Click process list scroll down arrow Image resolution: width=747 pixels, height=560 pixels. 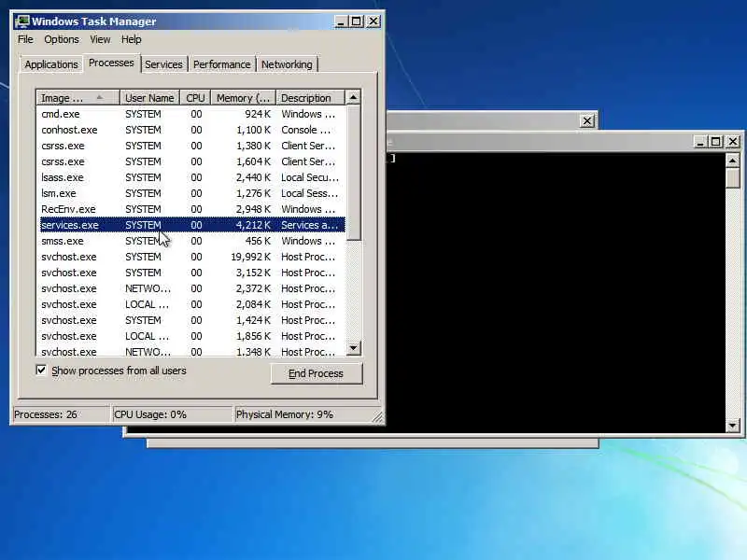[x=353, y=348]
